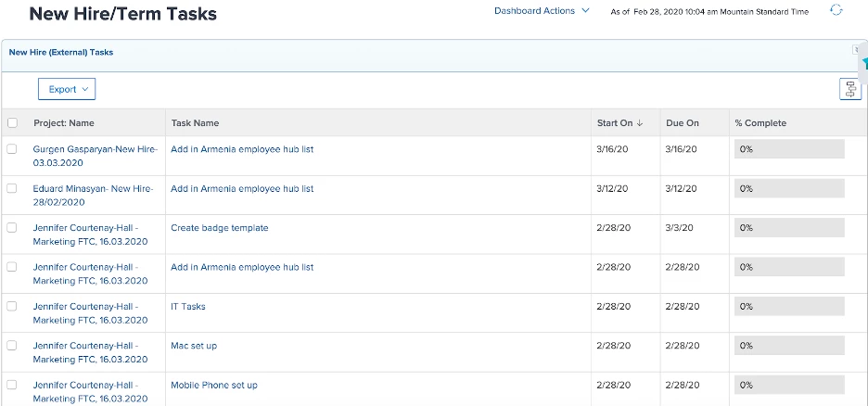Open the Export dropdown button
This screenshot has width=868, height=406.
pos(67,89)
